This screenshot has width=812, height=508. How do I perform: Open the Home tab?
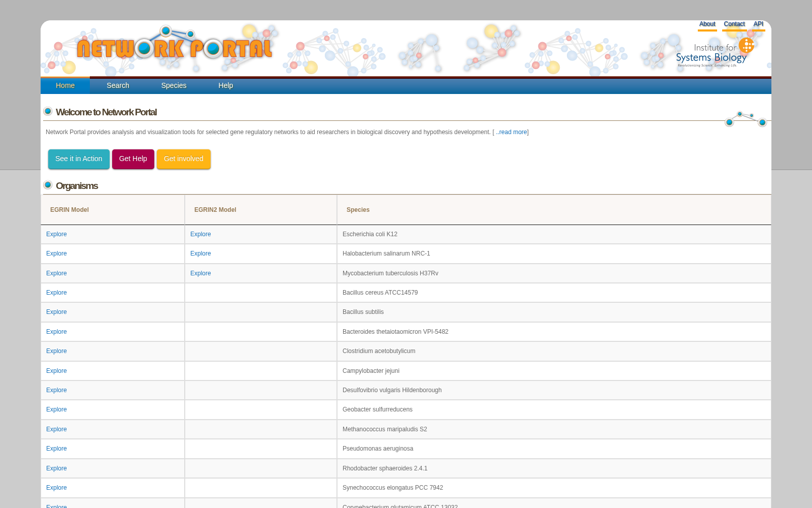(65, 85)
